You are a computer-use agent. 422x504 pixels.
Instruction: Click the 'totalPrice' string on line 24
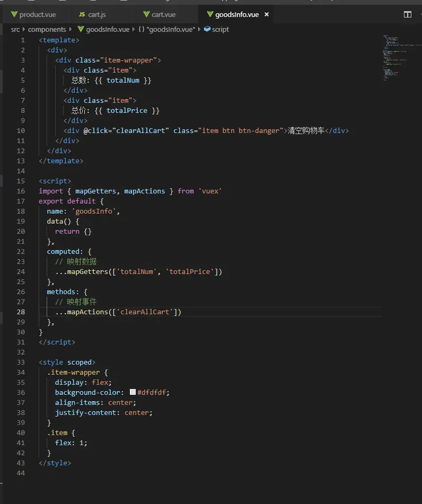pos(189,271)
